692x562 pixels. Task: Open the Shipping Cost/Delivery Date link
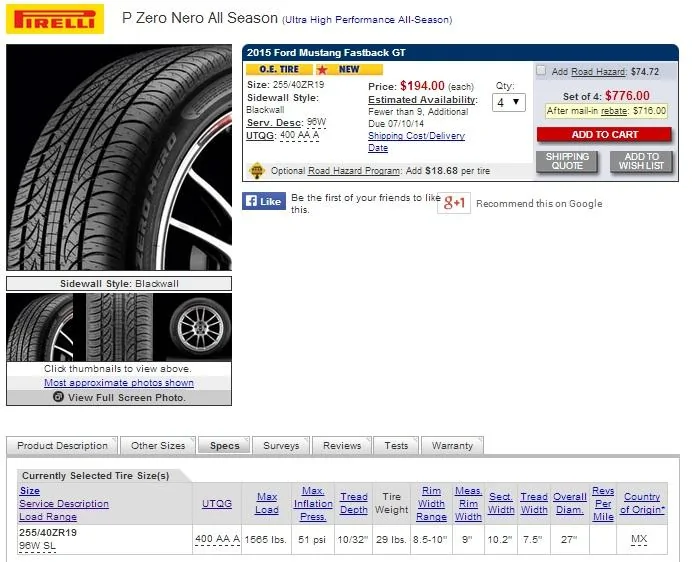(416, 142)
